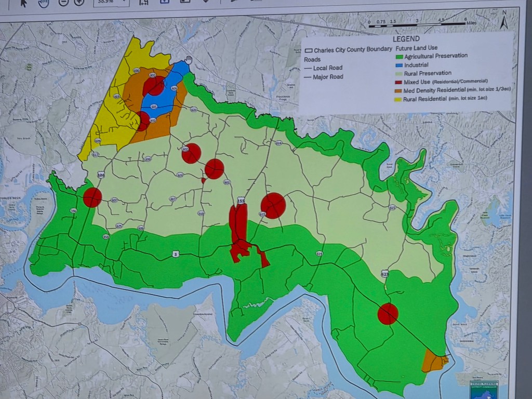
Task: Activate the hand pan tool
Action: pyautogui.click(x=43, y=2)
